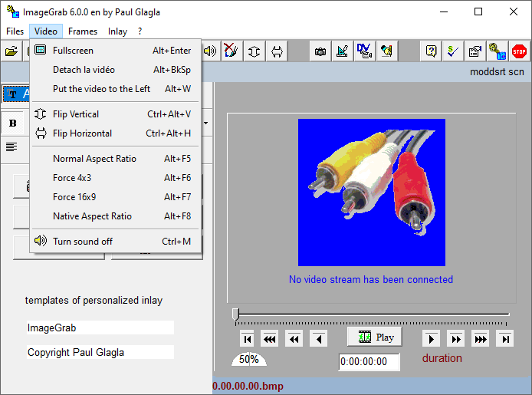Click the video preview RCA cables image

pos(372,193)
